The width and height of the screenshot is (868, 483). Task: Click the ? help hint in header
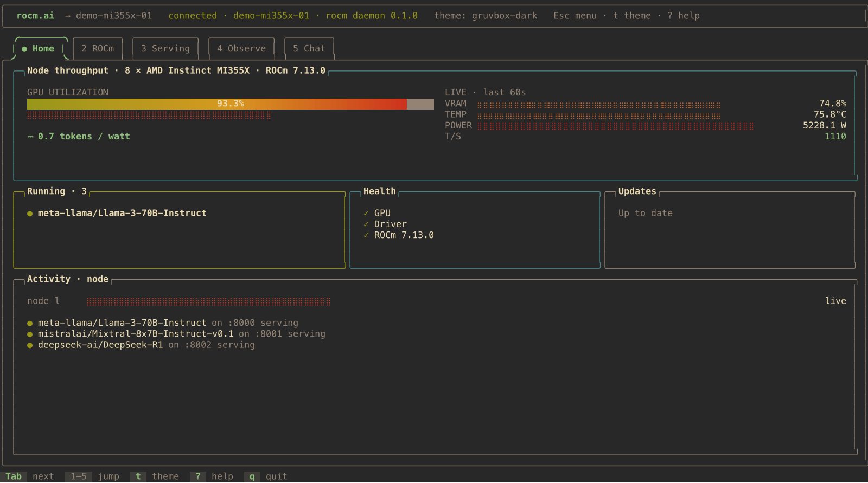point(684,16)
